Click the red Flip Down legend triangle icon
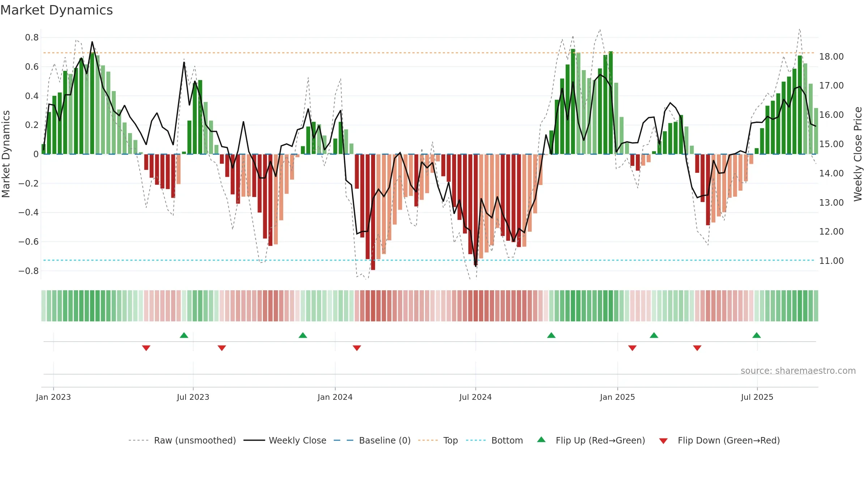 coord(663,441)
